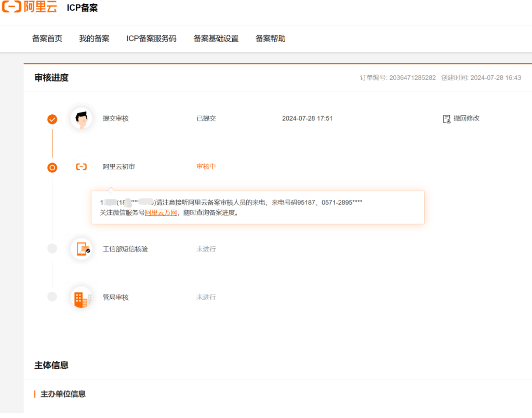The image size is (532, 418).
Task: Open the 备案首页 menu item
Action: [x=47, y=38]
